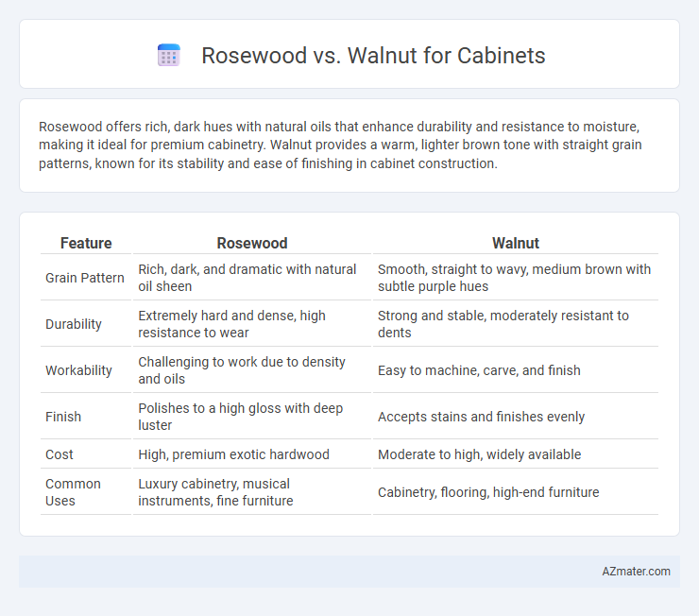Click 'Cabinetry, flooring, high-end furniture' cell
The height and width of the screenshot is (616, 699).
coord(488,492)
